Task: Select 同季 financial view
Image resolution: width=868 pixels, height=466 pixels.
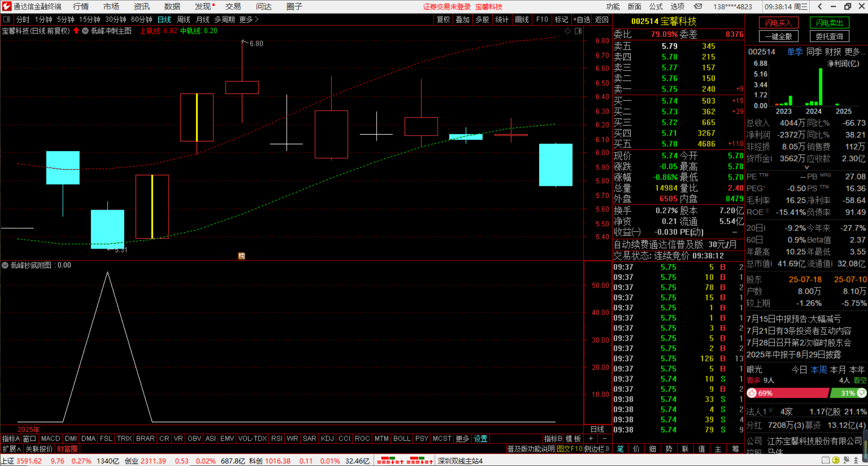Action: coord(814,52)
